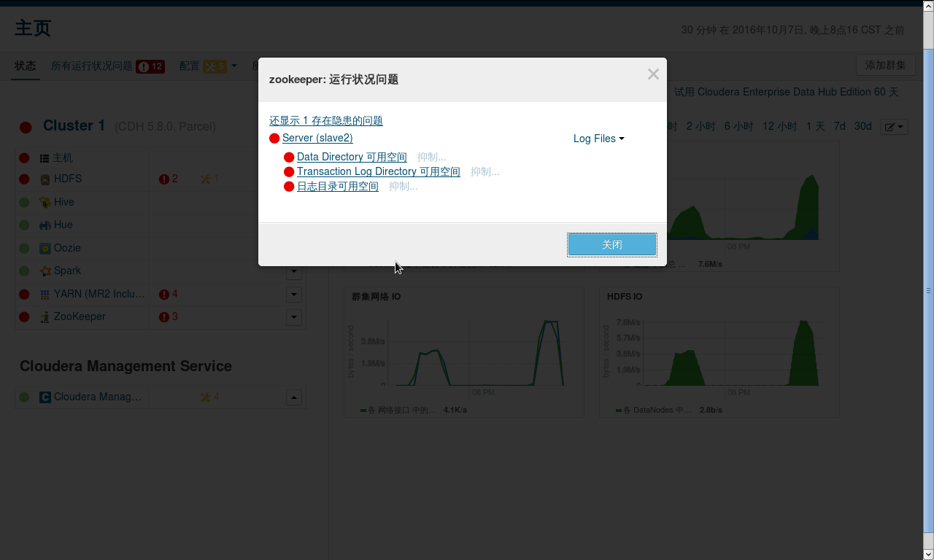Open the ZooKeeper service
The height and width of the screenshot is (560, 934).
click(x=80, y=316)
